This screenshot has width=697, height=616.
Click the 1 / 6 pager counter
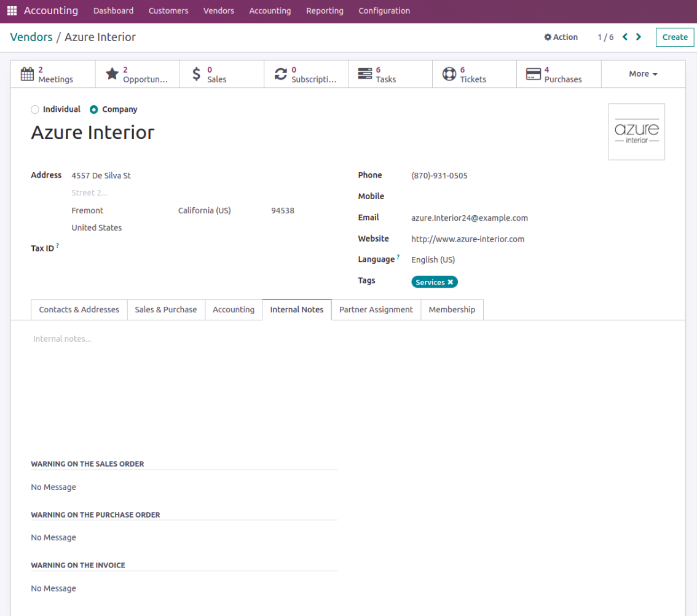(605, 37)
